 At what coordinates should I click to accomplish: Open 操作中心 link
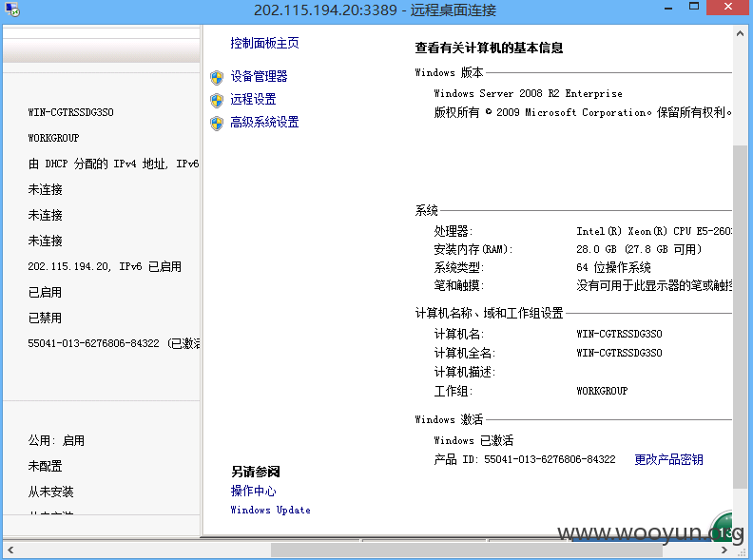pos(253,491)
